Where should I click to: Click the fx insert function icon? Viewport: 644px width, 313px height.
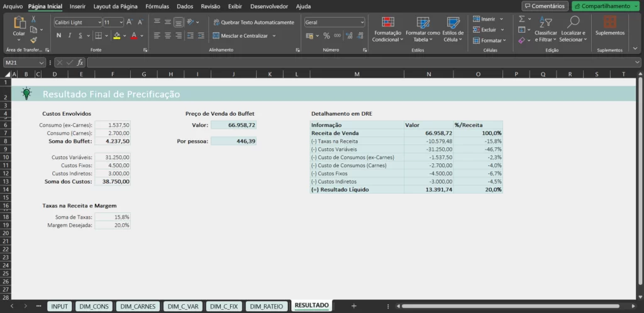click(x=80, y=63)
